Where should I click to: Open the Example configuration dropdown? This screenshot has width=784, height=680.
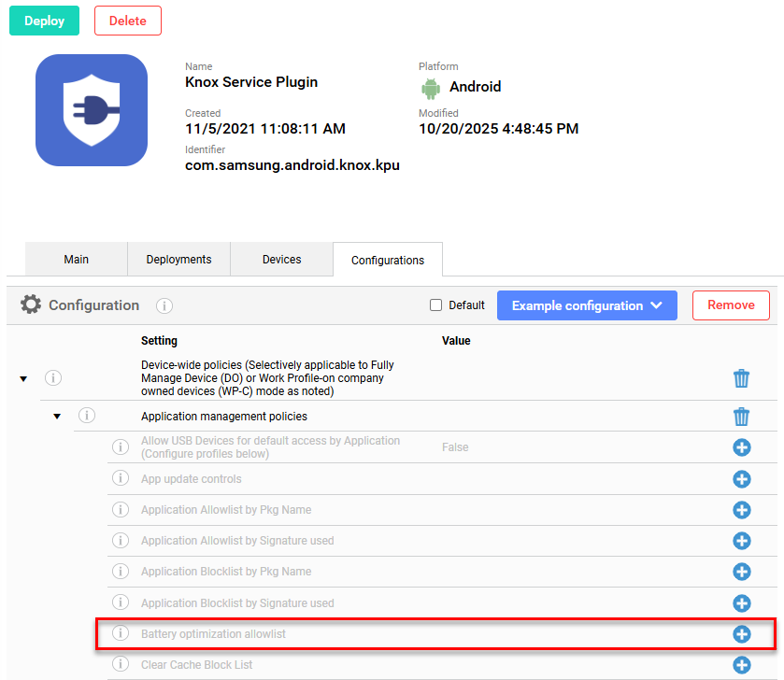coord(587,305)
